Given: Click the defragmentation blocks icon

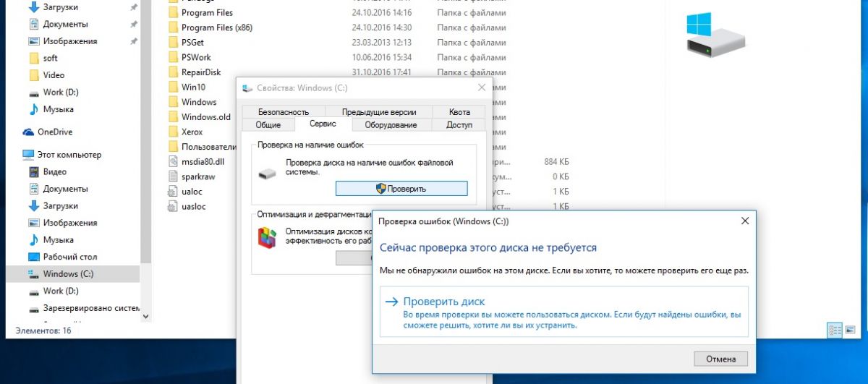Looking at the screenshot, I should 267,237.
